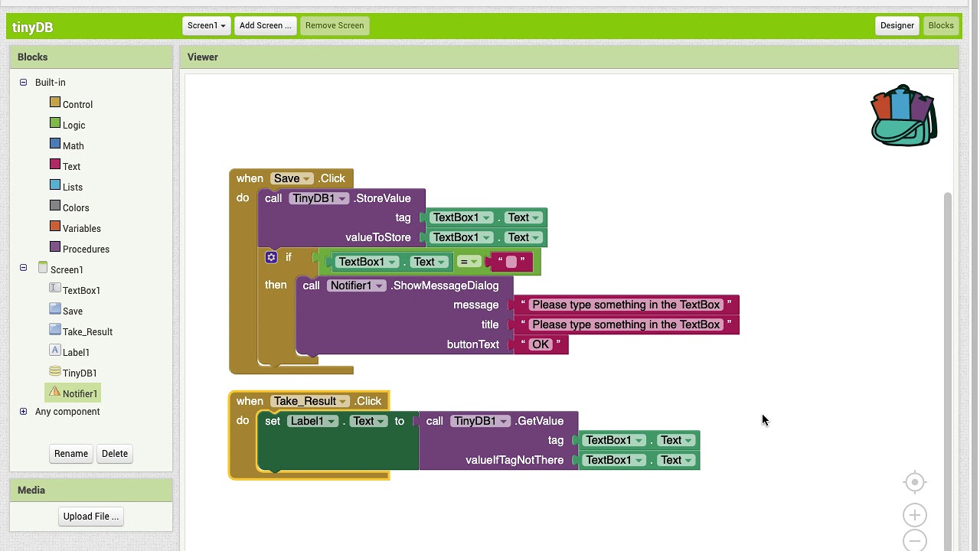The image size is (980, 551).
Task: Open TinyDB1 dropdown in the StoreValue call
Action: [x=319, y=198]
